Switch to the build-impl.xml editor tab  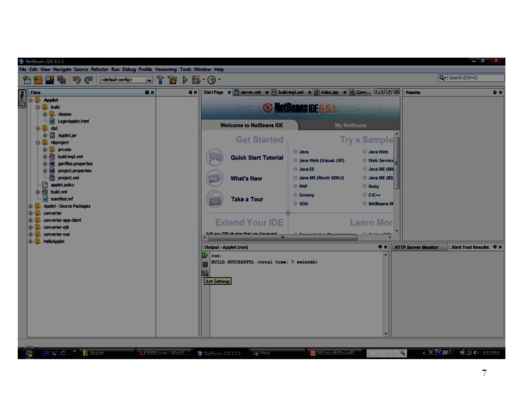click(291, 93)
